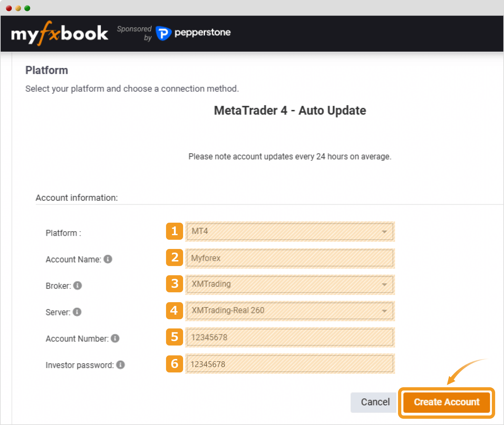Click the info icon next to Server
Viewport: 504px width, 425px height.
pyautogui.click(x=77, y=312)
